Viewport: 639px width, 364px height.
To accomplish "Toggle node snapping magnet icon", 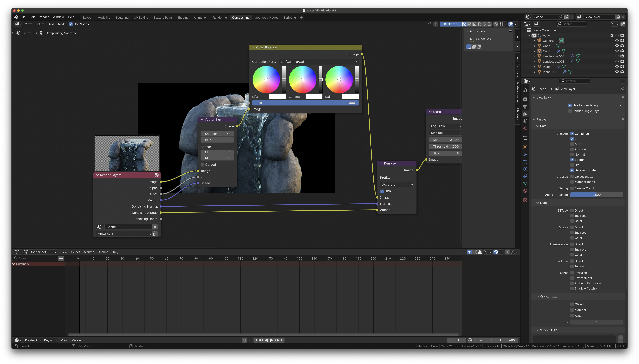I will click(496, 24).
